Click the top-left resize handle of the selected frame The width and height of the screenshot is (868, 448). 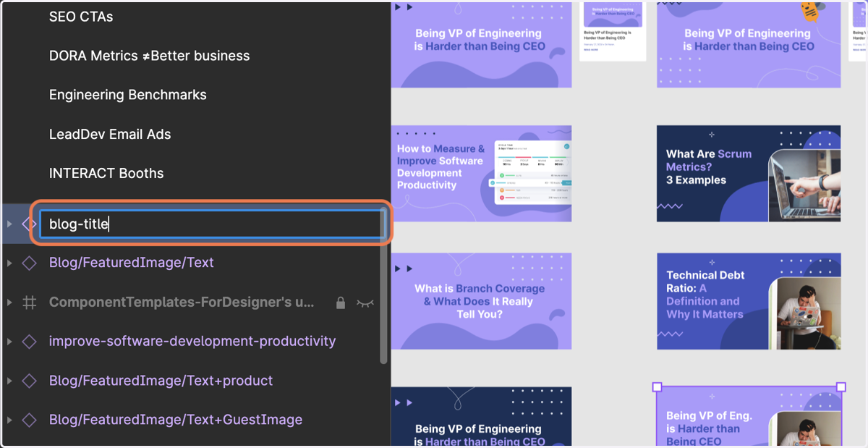[658, 387]
